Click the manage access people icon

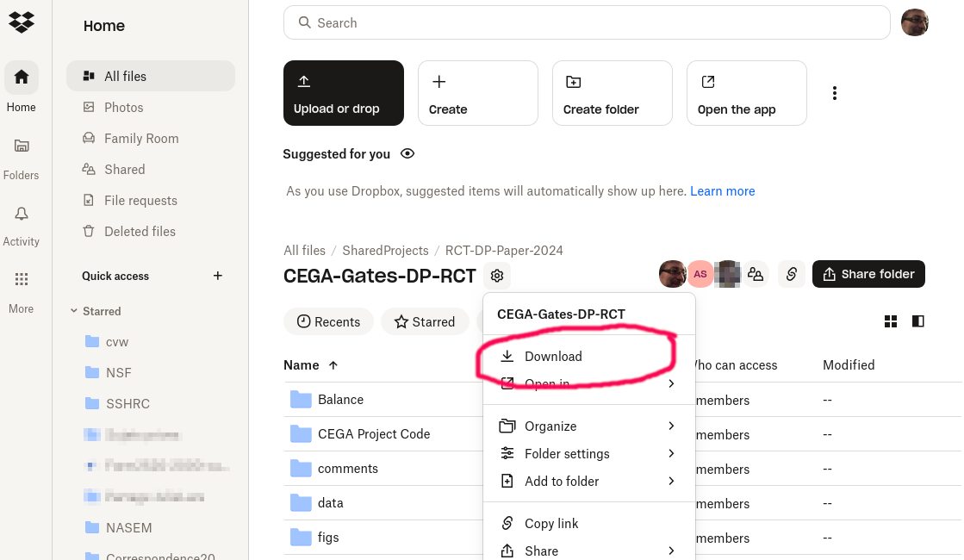(756, 273)
